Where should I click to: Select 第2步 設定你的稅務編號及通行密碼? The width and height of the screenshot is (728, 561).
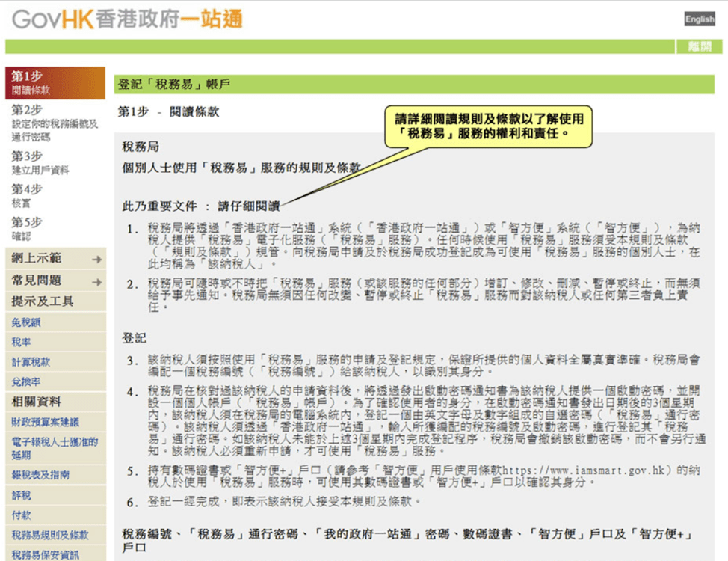click(55, 123)
